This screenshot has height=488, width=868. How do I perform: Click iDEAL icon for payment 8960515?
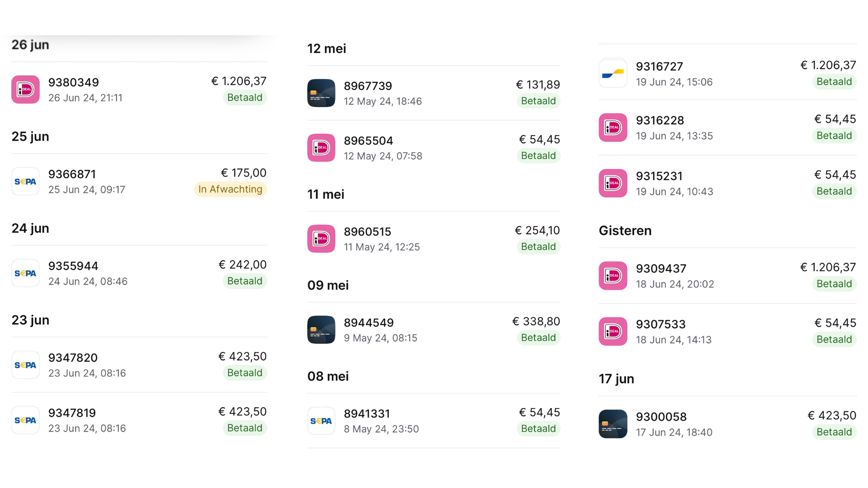click(x=321, y=239)
